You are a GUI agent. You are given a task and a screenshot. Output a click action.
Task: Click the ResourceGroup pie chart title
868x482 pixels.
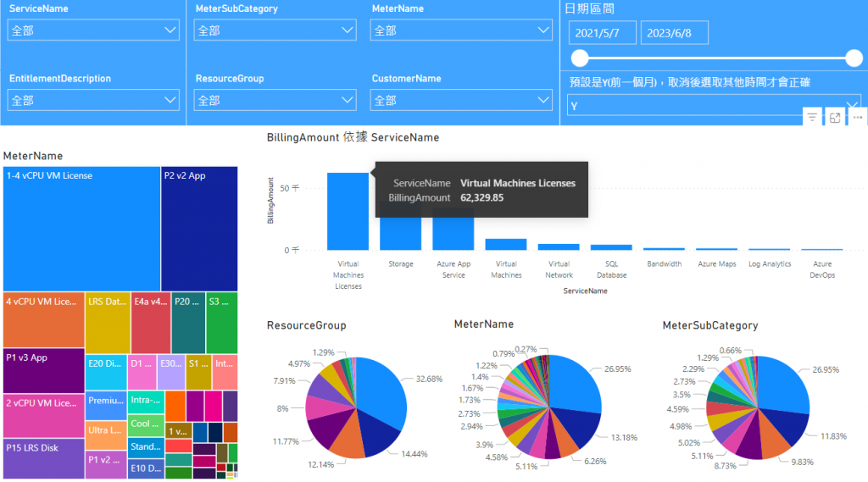[x=306, y=325]
